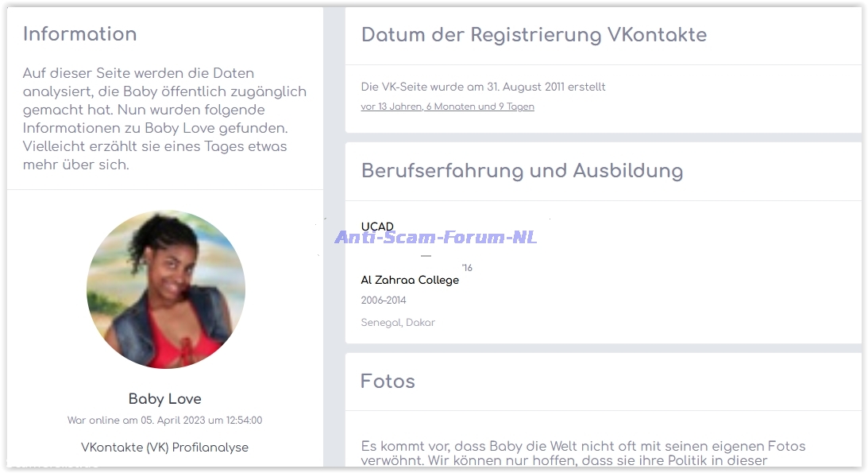Click the Baby Love profile photo
This screenshot has height=473, width=868.
tap(165, 289)
